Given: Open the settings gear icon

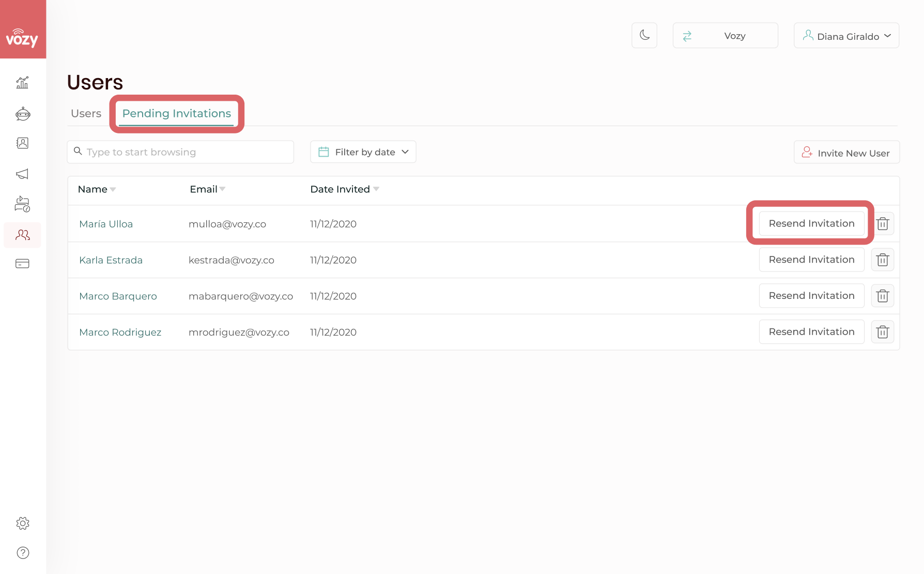Looking at the screenshot, I should [x=23, y=523].
